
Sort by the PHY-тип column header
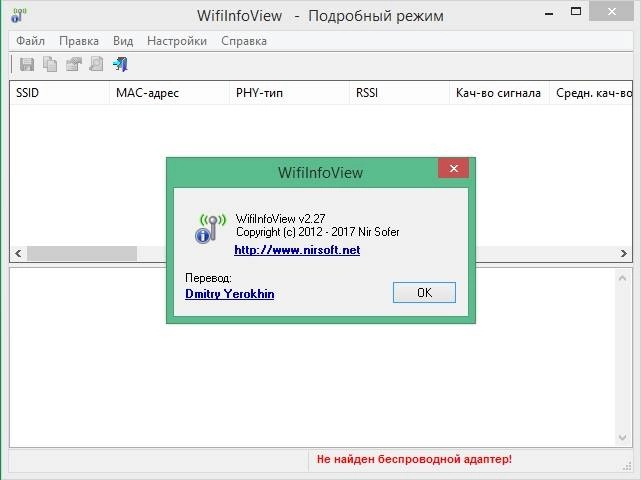(289, 93)
